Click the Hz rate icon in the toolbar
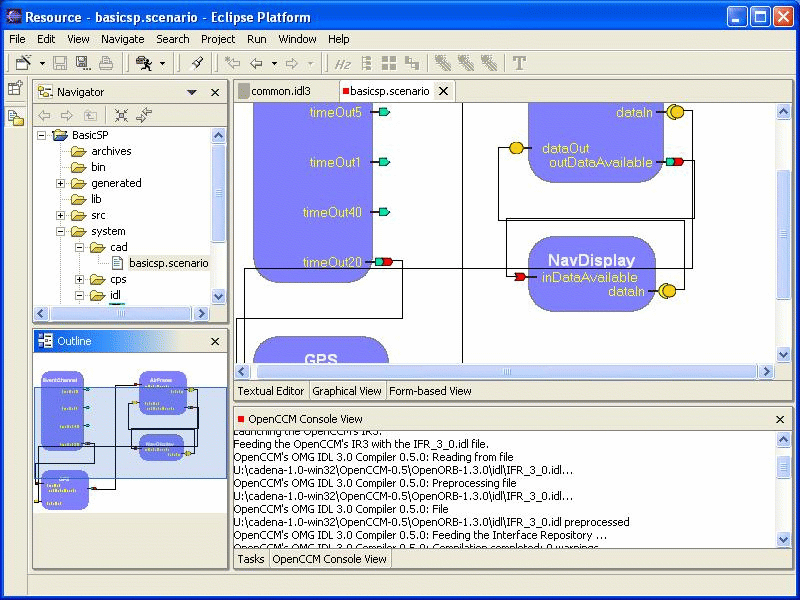This screenshot has width=800, height=600. pos(343,63)
